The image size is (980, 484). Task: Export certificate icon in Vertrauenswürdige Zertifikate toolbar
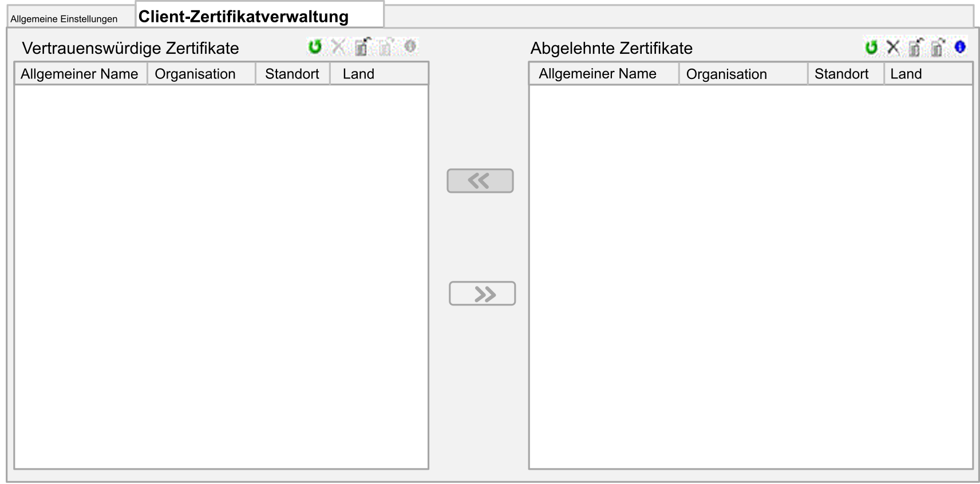(386, 47)
